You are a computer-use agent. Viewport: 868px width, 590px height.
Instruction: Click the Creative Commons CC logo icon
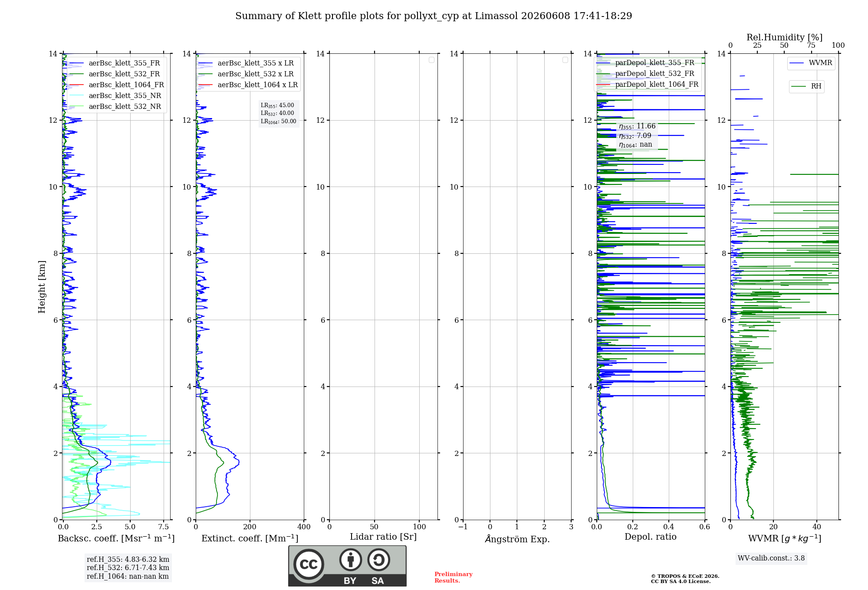[x=309, y=564]
